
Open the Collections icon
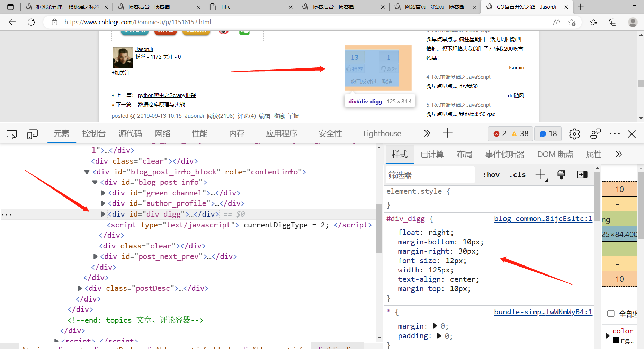[613, 22]
